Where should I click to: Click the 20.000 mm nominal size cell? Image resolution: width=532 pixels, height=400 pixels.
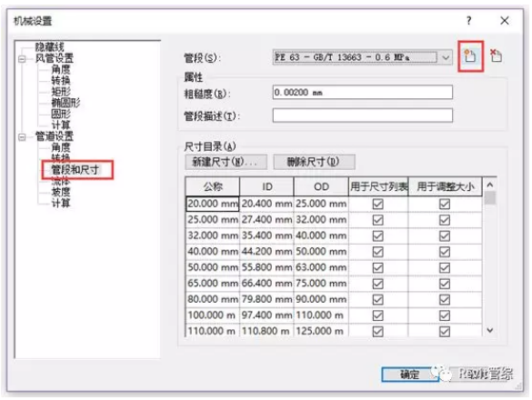tap(213, 204)
